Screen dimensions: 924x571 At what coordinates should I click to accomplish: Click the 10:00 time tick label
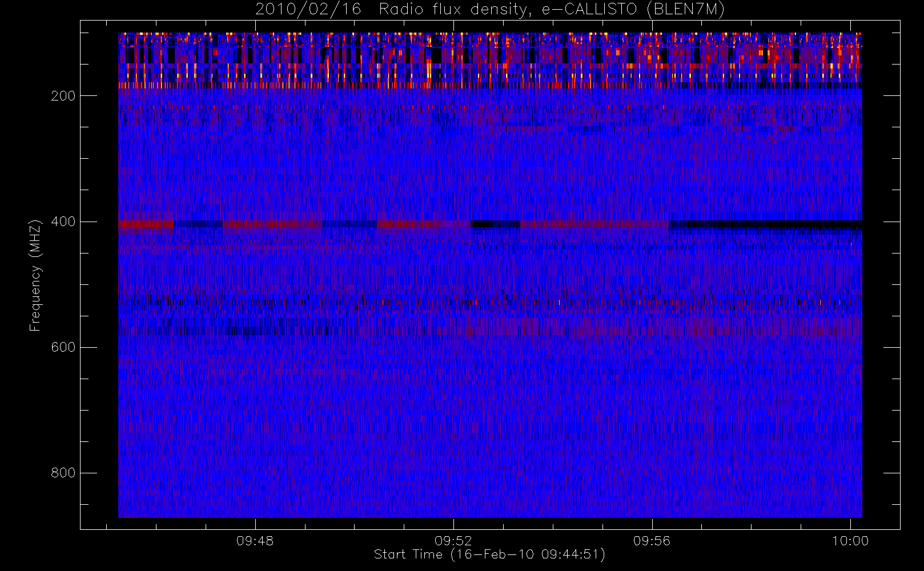click(x=850, y=541)
